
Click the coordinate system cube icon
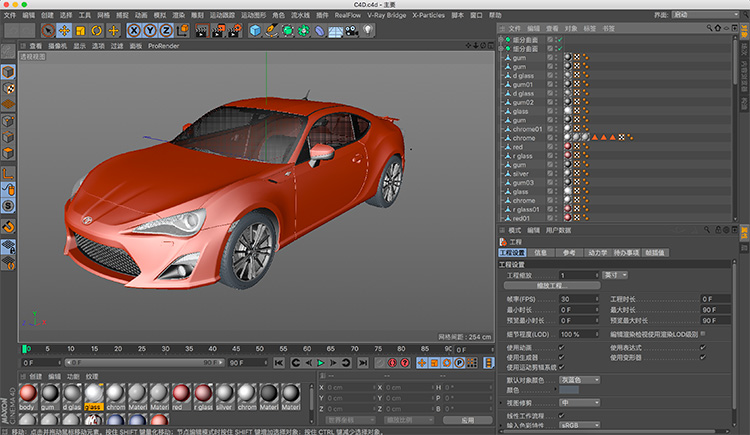pyautogui.click(x=182, y=31)
